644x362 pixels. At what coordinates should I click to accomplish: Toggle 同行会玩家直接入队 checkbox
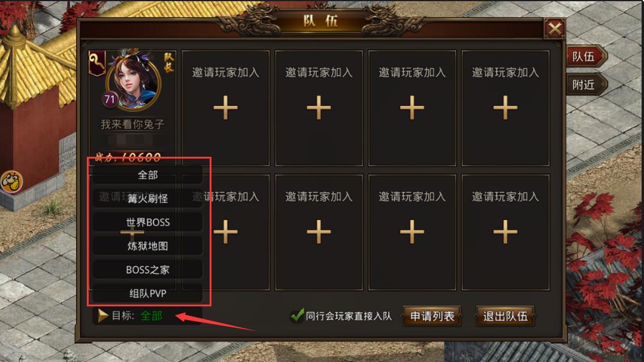[x=297, y=315]
